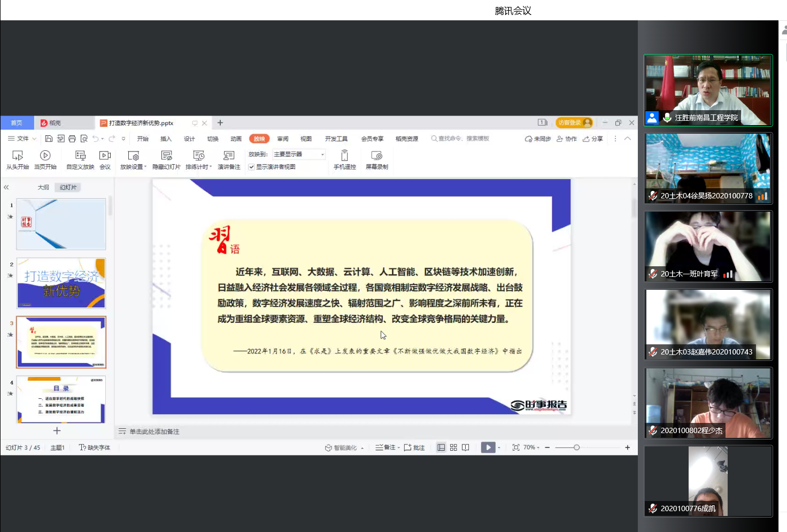Open the 70% zoom level dropdown
Image resolution: width=787 pixels, height=532 pixels.
click(531, 448)
